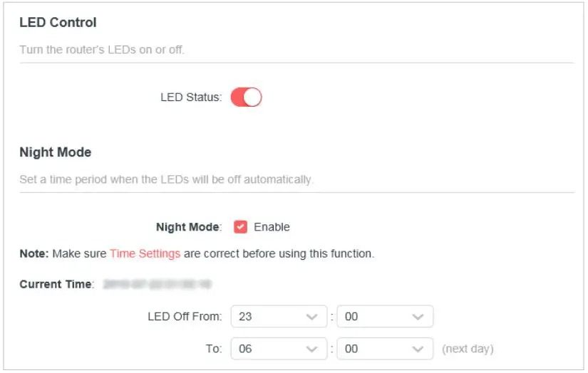Click the 00 minutes value in LED Off From
The image size is (588, 373).
pyautogui.click(x=351, y=317)
